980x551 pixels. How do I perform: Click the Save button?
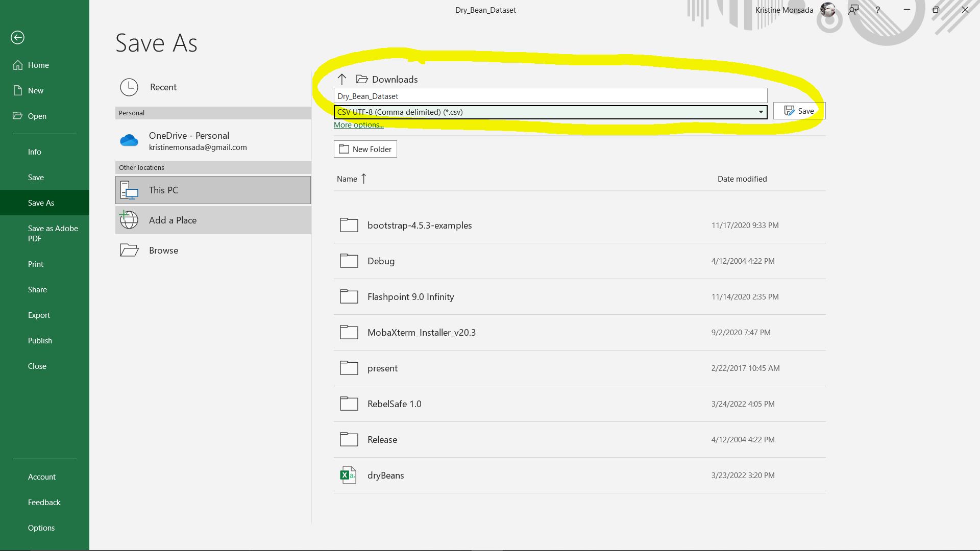800,110
